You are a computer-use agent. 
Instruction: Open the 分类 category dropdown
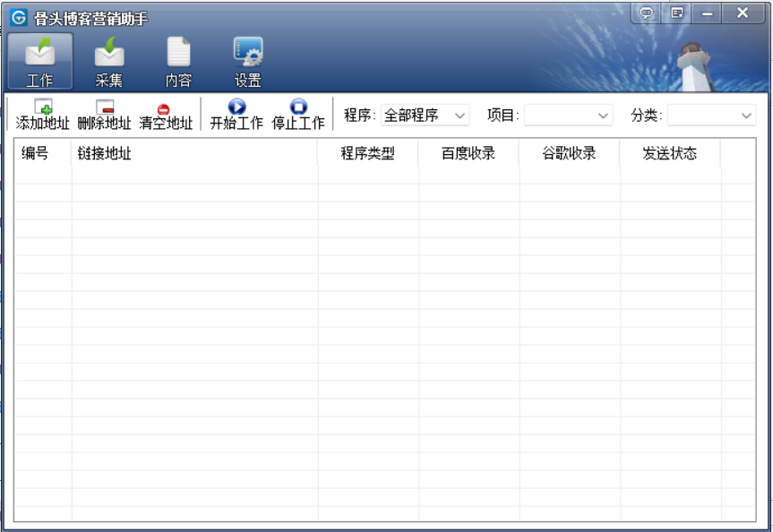point(711,116)
